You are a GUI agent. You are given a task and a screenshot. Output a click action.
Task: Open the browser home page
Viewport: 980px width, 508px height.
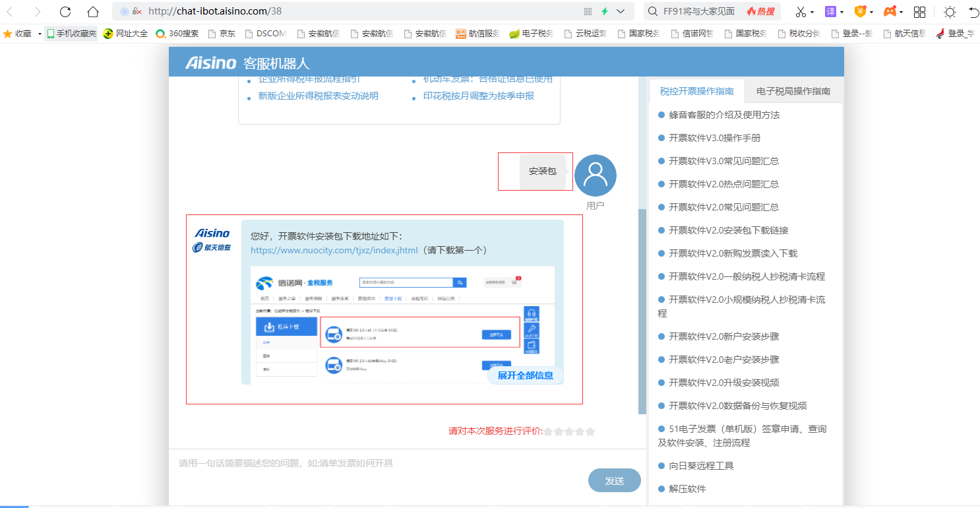93,11
